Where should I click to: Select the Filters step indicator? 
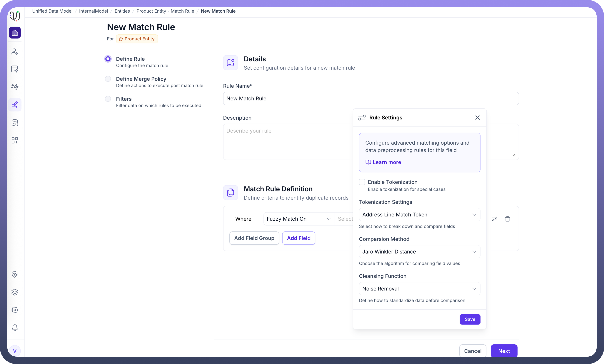[x=108, y=99]
